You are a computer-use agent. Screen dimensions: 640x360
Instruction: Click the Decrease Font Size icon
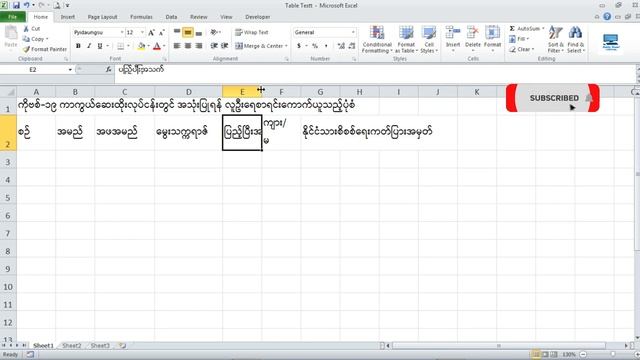161,32
